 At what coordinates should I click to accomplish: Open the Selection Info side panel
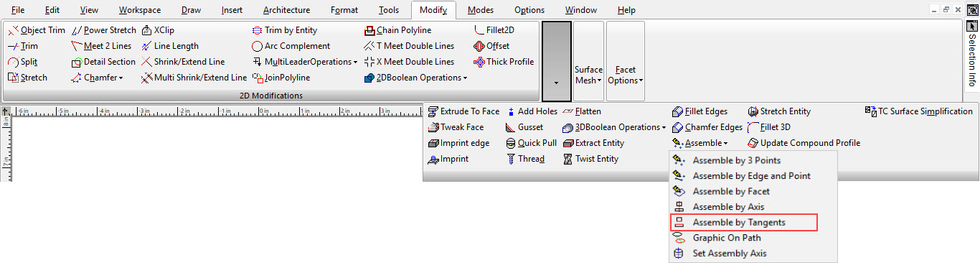(x=972, y=60)
